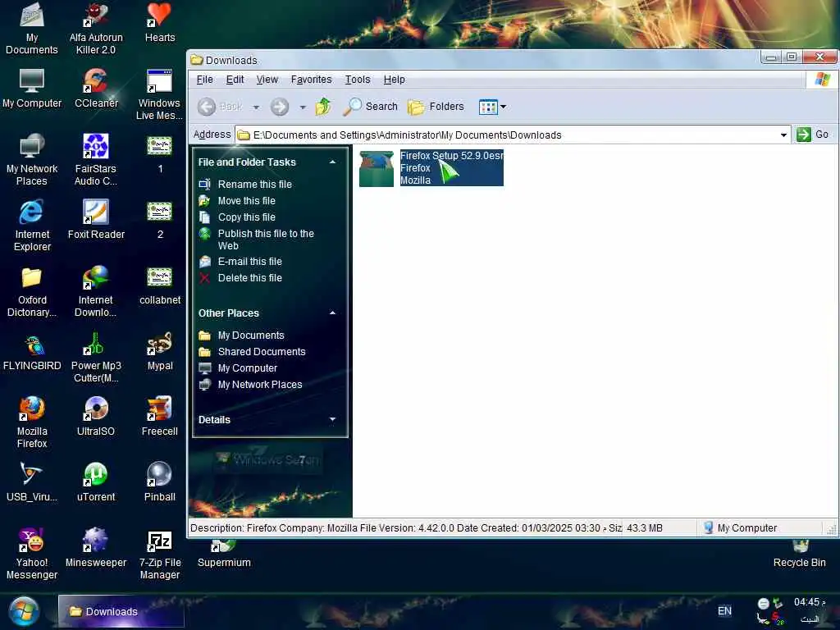Launch Mozilla Firefox desktop shortcut
Screen dimensions: 840x630
[32, 422]
